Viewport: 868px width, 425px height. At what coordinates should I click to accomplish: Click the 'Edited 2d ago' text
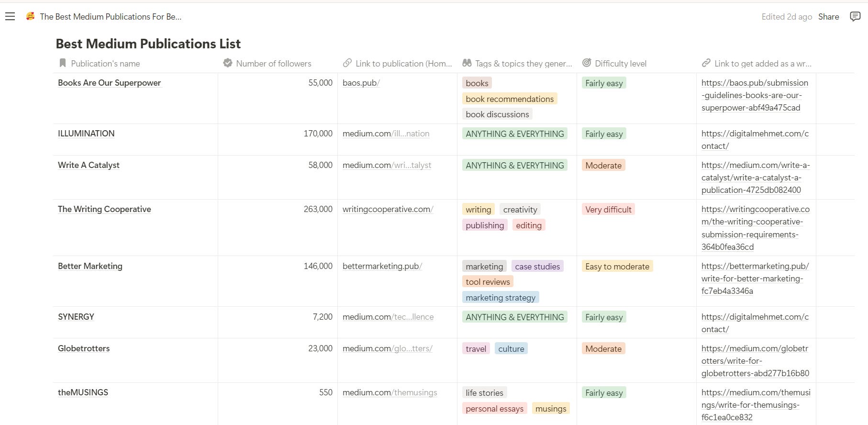coord(787,17)
